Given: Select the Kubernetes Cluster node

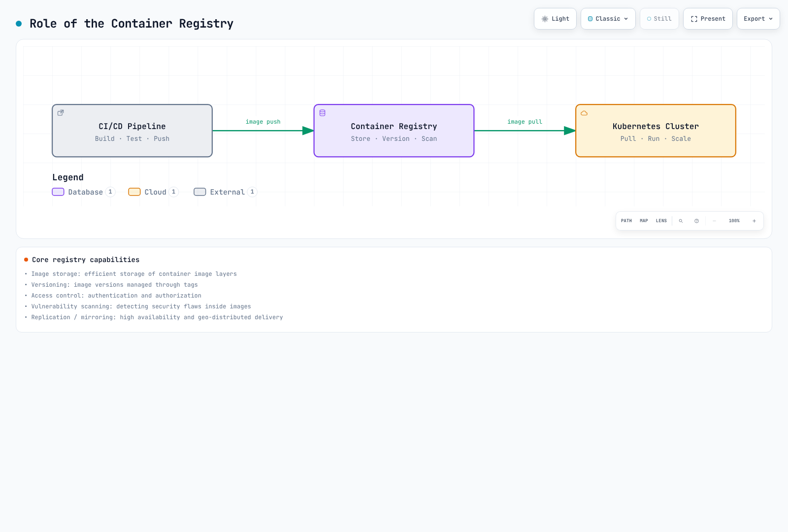Looking at the screenshot, I should click(656, 131).
